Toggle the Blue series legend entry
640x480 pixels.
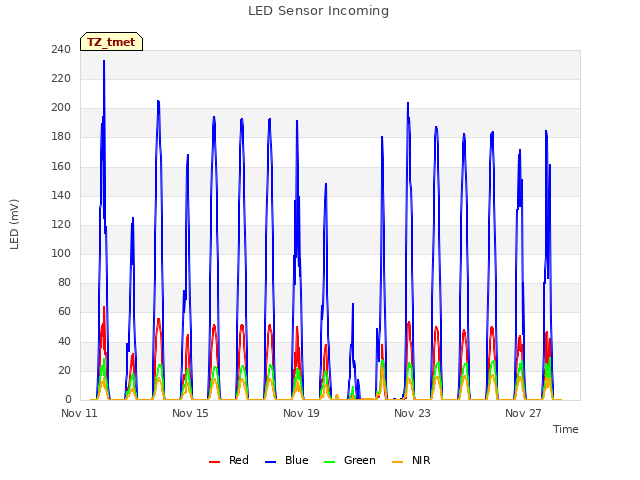coord(287,460)
